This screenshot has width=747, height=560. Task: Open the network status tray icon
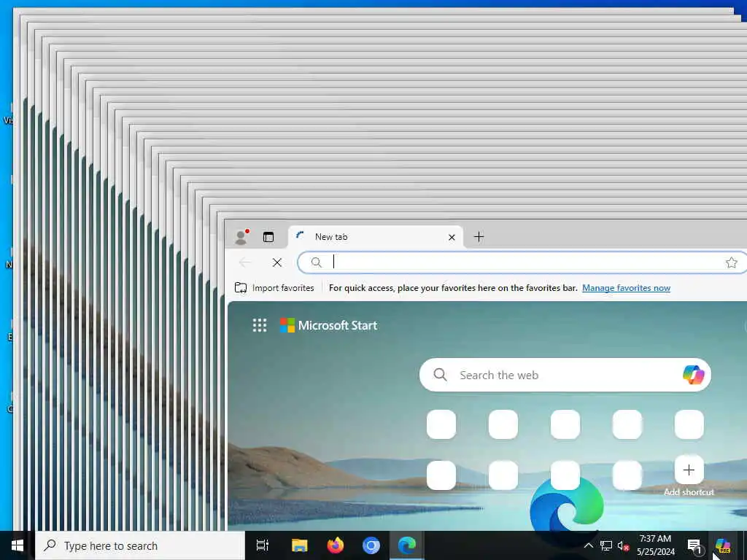tap(606, 545)
